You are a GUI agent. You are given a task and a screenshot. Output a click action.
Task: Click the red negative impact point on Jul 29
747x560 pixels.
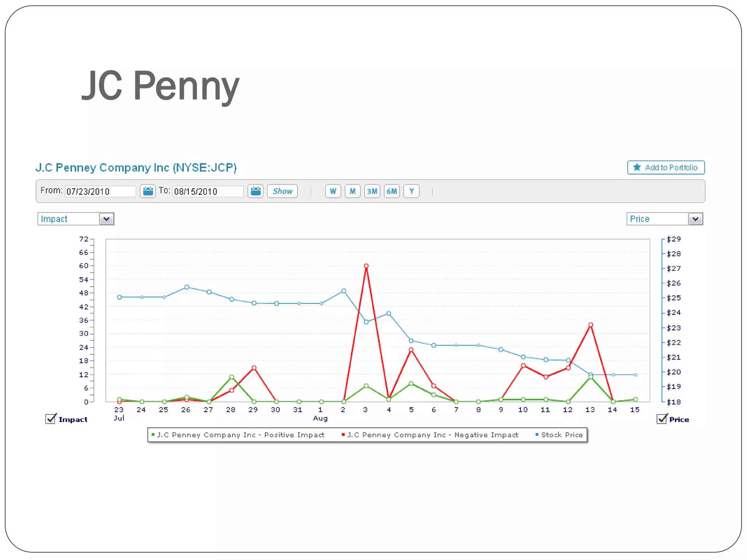(x=254, y=368)
